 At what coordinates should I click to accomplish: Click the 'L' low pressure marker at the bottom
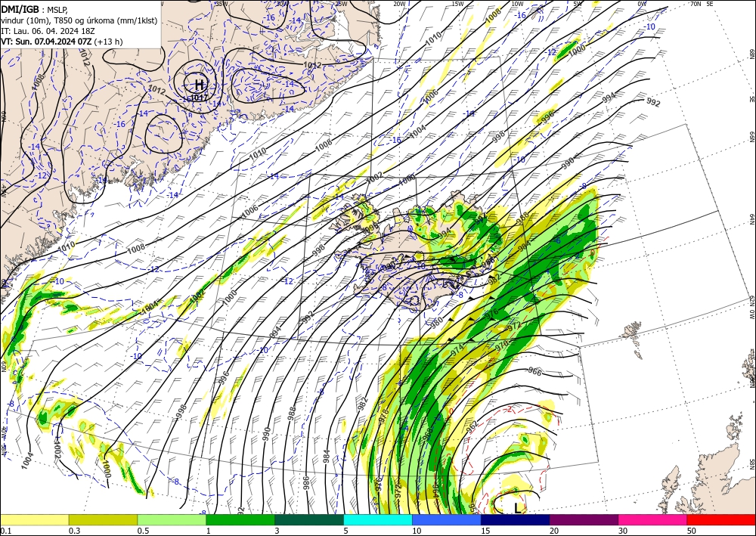pos(517,508)
